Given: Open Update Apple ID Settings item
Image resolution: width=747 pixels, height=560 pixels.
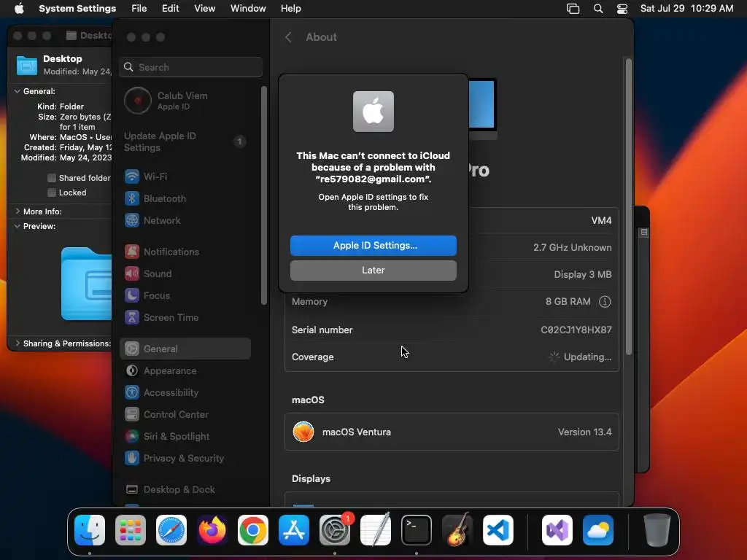Looking at the screenshot, I should 185,142.
